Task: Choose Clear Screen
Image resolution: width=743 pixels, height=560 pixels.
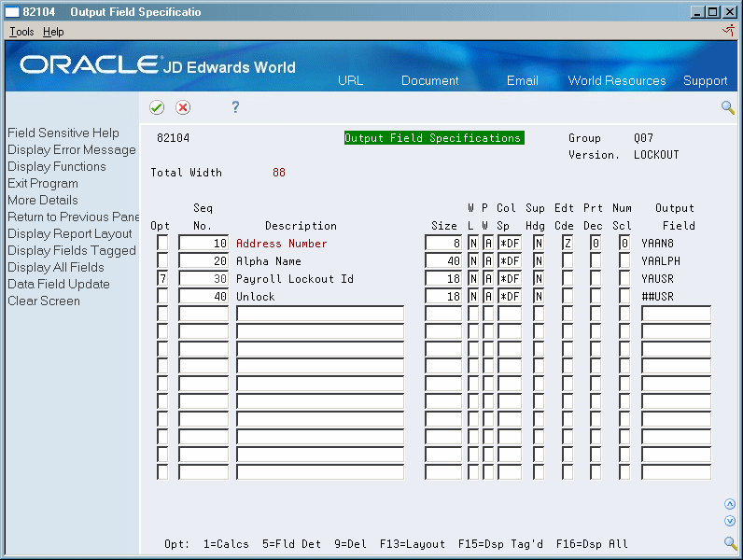Action: (x=44, y=301)
